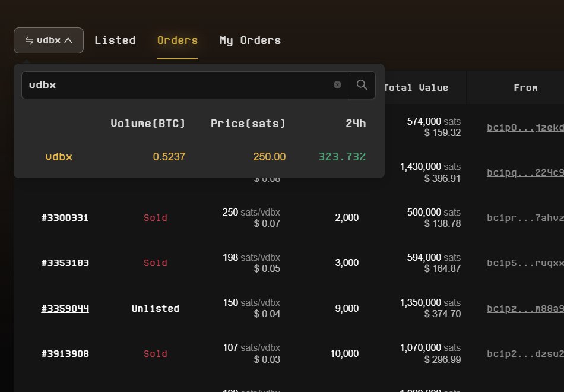Collapse the vdbx token selector chevron
Image resolution: width=564 pixels, height=392 pixels.
coord(69,40)
